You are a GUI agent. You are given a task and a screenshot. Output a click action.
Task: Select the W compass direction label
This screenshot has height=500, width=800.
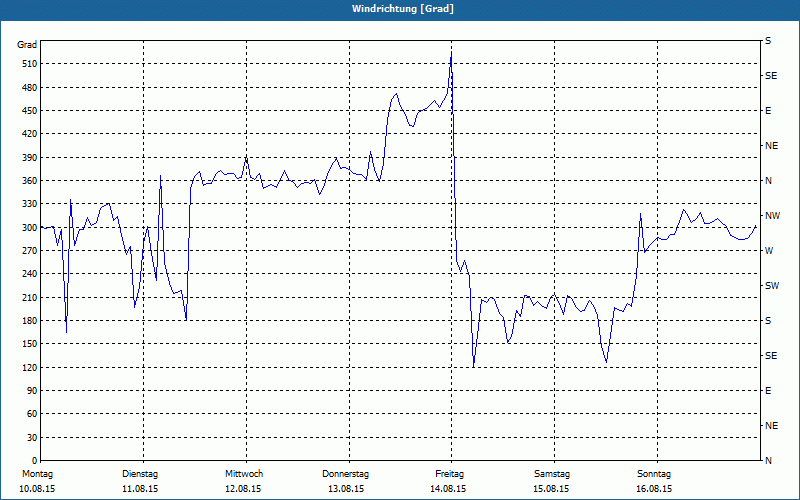pos(769,251)
